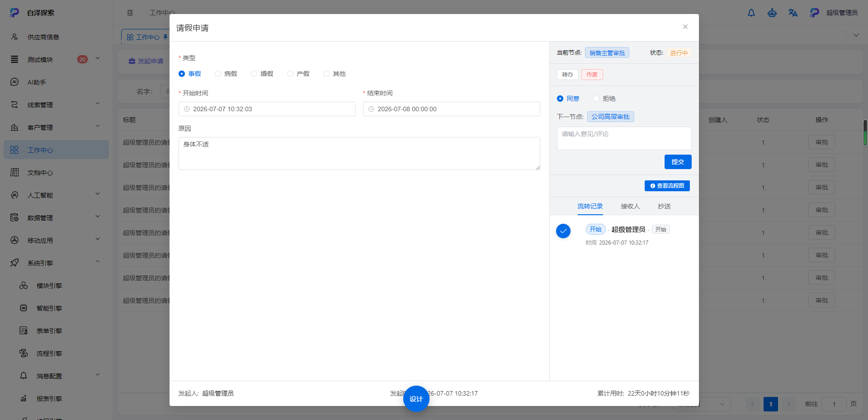Click the 查看流程图 button

[667, 186]
